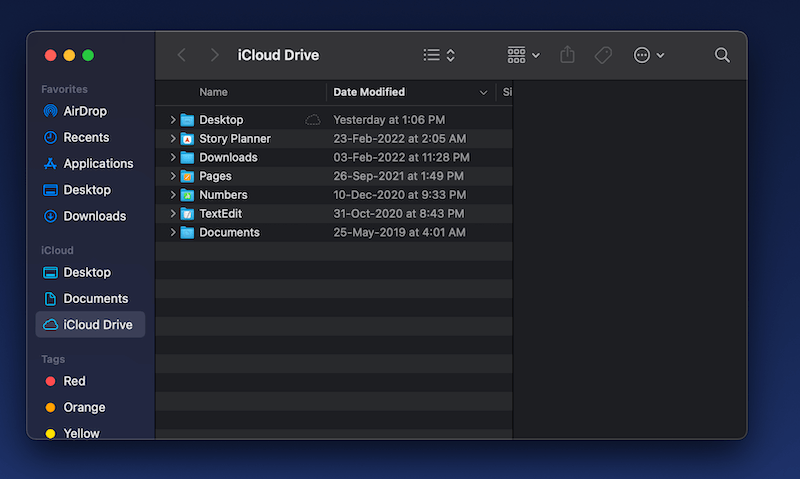Select iCloud Drive in the sidebar
Viewport: 800px width, 479px height.
pos(90,324)
